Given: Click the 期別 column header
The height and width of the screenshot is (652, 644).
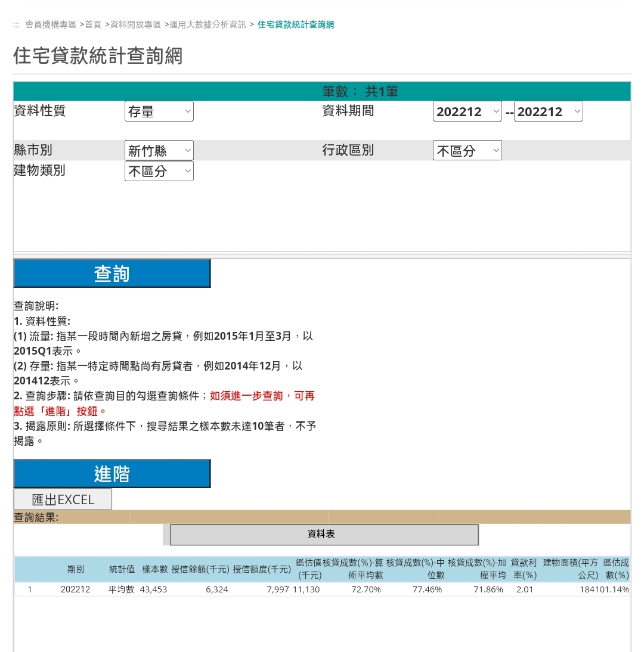Looking at the screenshot, I should [76, 569].
